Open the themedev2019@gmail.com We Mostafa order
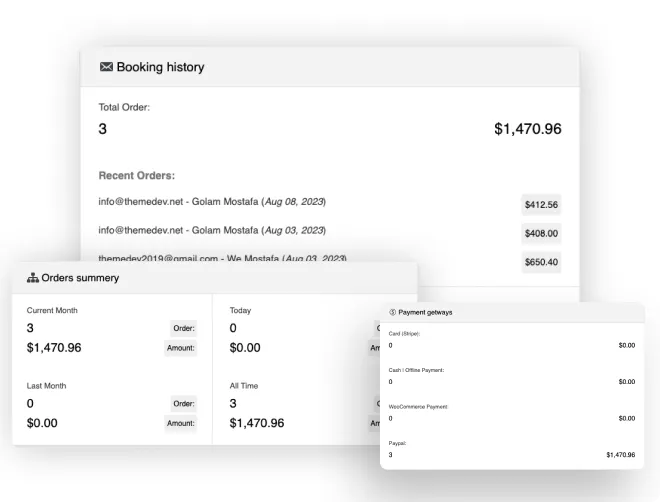 pyautogui.click(x=222, y=258)
